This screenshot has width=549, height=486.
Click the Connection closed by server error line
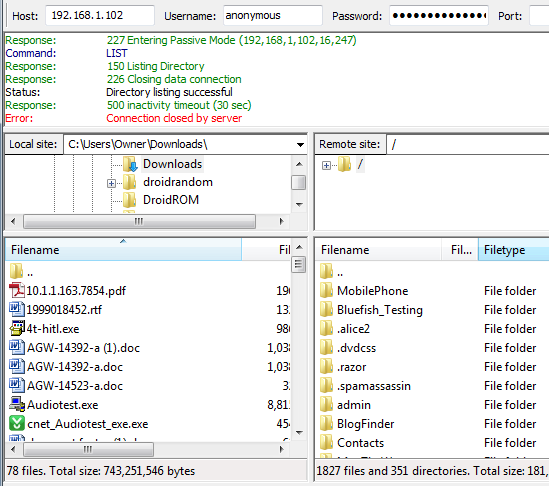point(174,118)
